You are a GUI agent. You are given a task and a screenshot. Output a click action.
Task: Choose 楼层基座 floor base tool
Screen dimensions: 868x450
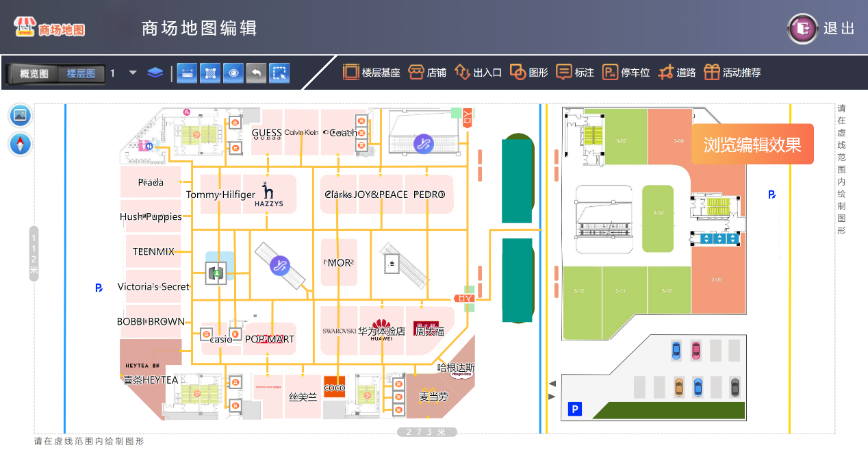[371, 73]
